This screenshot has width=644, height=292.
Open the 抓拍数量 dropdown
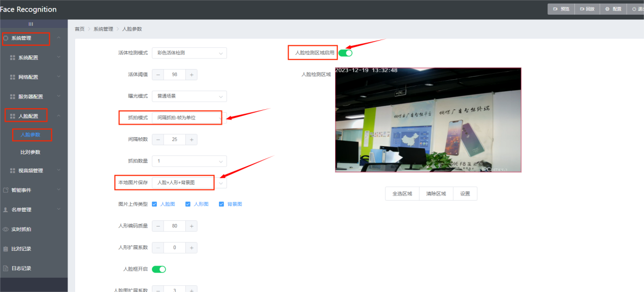(x=189, y=161)
